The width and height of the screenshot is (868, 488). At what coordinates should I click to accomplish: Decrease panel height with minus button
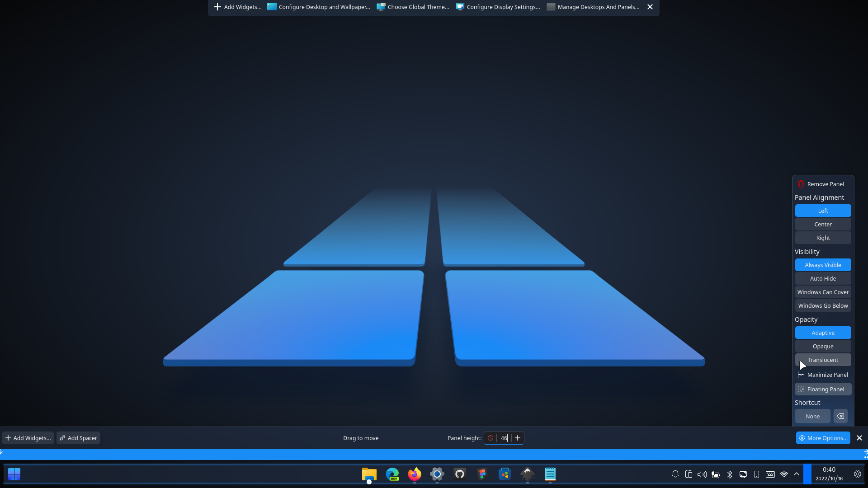(x=491, y=438)
